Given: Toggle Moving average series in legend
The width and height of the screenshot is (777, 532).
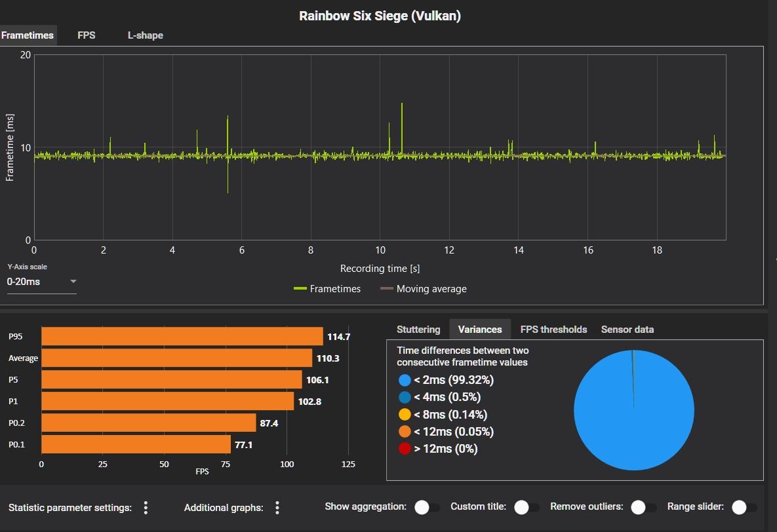Looking at the screenshot, I should coord(423,289).
